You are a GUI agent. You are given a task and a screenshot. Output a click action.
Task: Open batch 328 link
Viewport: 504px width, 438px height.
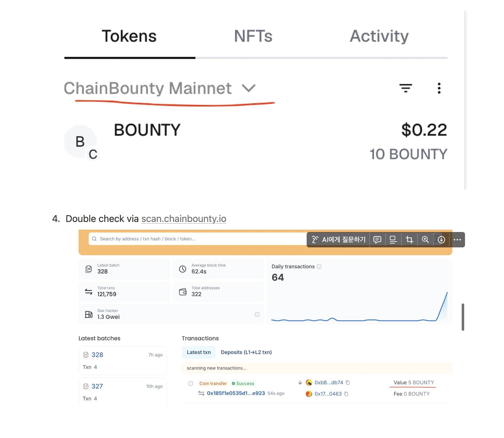(97, 355)
